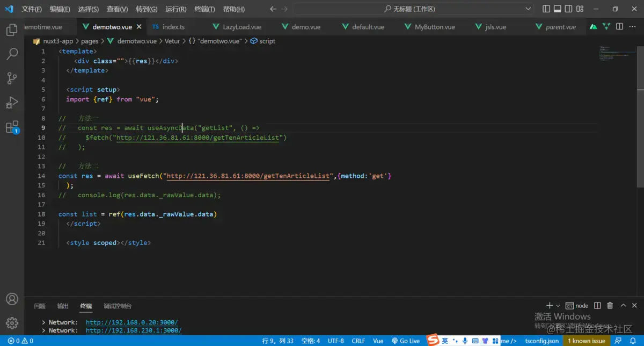Open the Sogou toolbox grid icon

(x=495, y=341)
